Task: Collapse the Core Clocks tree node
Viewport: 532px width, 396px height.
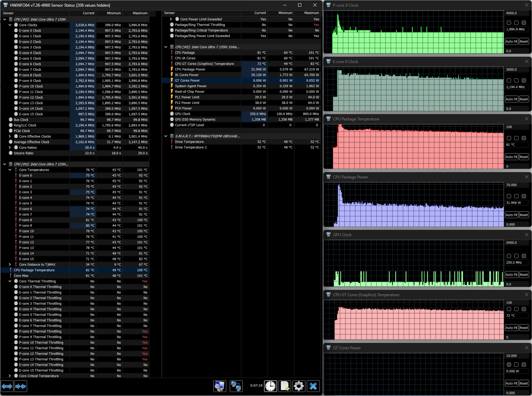Action: [10, 25]
